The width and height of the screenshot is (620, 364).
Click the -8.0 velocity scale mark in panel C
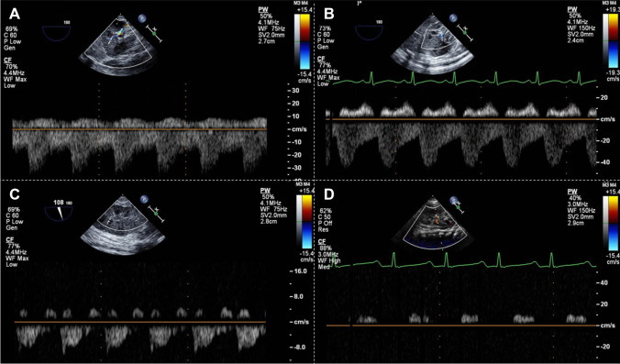coord(299,347)
